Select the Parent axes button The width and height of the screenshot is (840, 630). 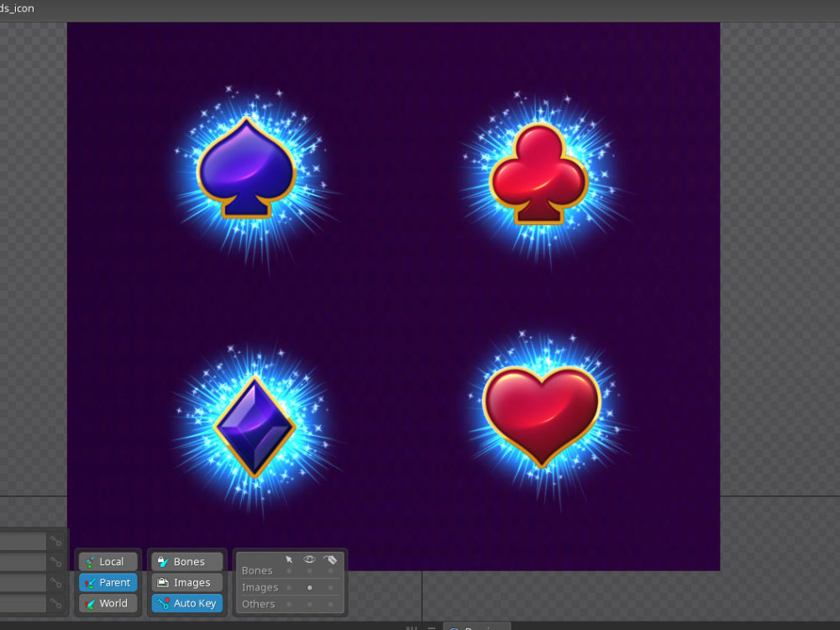108,582
